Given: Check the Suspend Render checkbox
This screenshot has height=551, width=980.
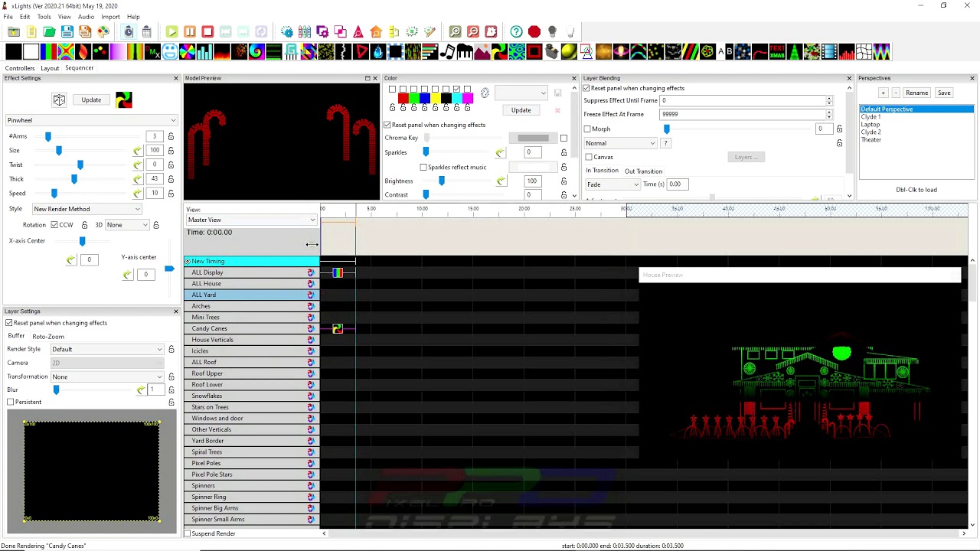Looking at the screenshot, I should (x=188, y=533).
